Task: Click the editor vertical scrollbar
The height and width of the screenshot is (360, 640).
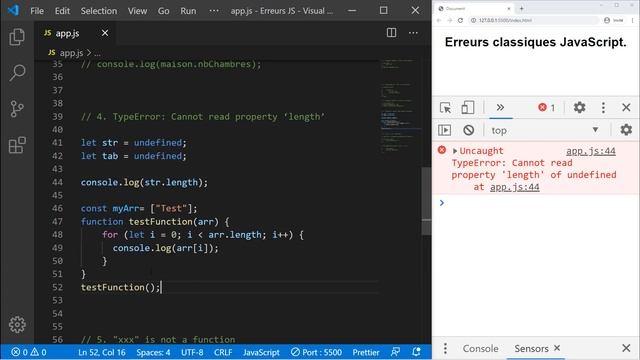Action: (426, 201)
